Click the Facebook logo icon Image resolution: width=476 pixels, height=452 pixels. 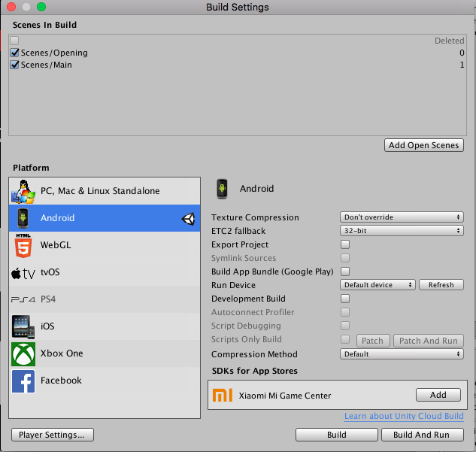[23, 381]
